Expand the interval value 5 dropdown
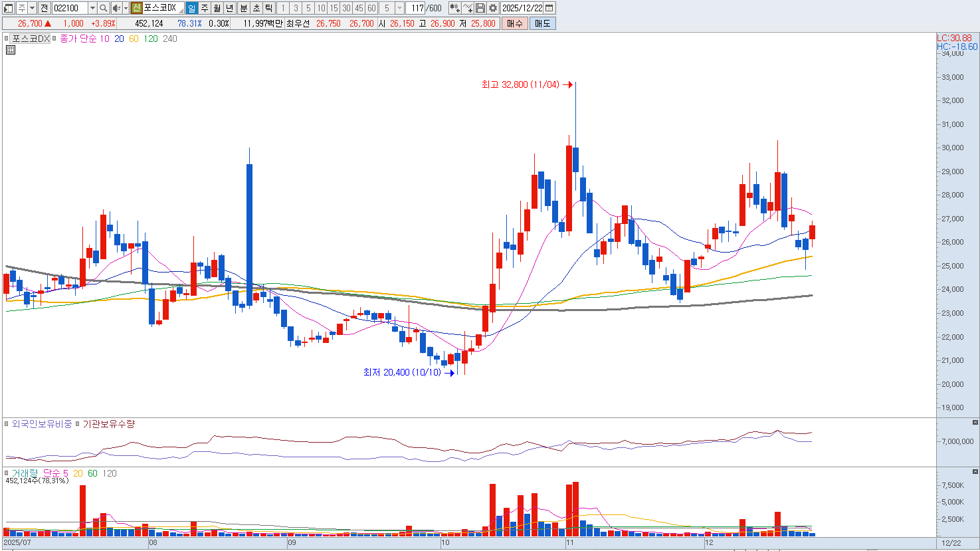The height and width of the screenshot is (551, 980). pyautogui.click(x=399, y=8)
